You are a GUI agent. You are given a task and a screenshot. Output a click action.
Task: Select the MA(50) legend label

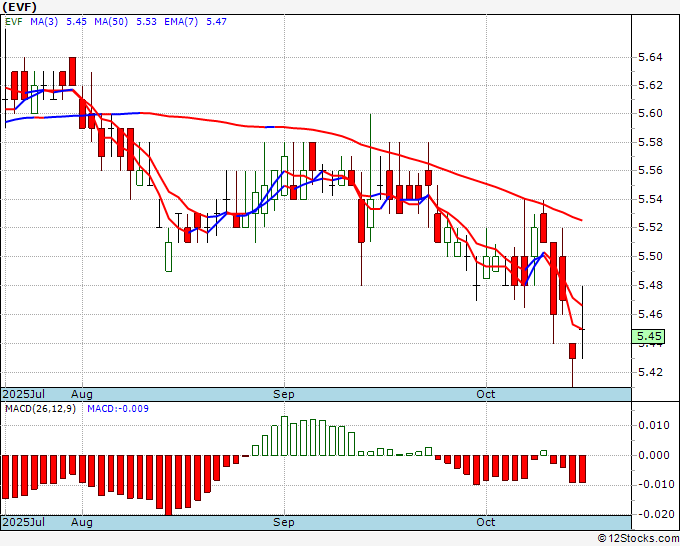(x=111, y=22)
